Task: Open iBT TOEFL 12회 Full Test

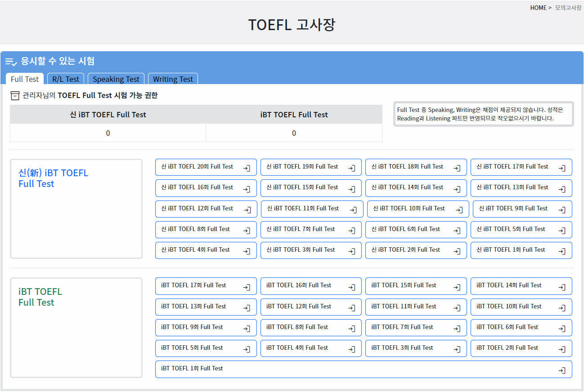Action: coord(311,307)
